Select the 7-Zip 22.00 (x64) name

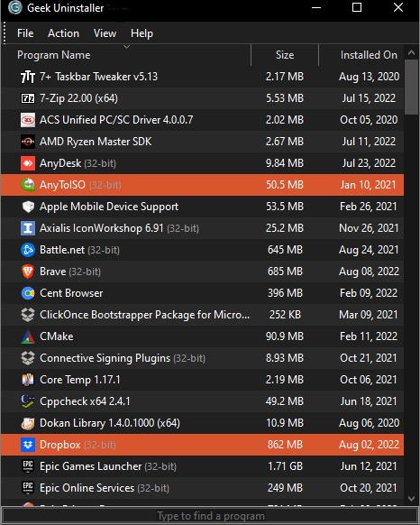coord(78,98)
